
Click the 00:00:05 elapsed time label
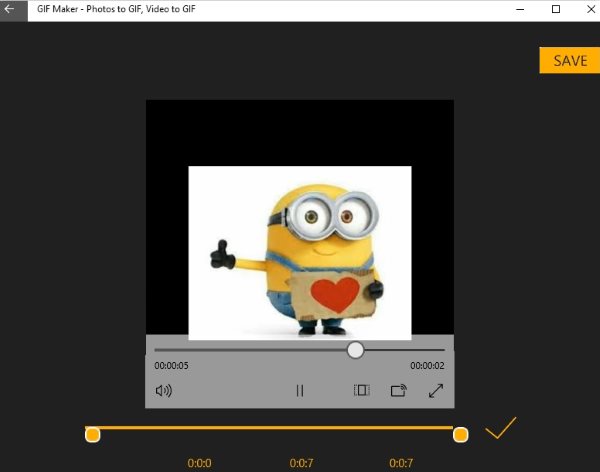(171, 367)
